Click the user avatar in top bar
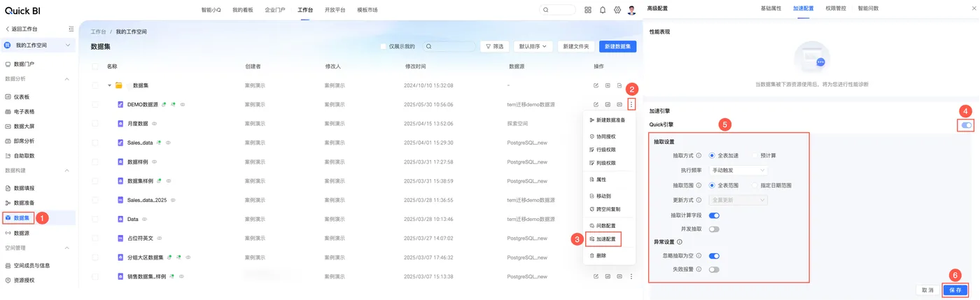This screenshot has width=980, height=300. [632, 10]
